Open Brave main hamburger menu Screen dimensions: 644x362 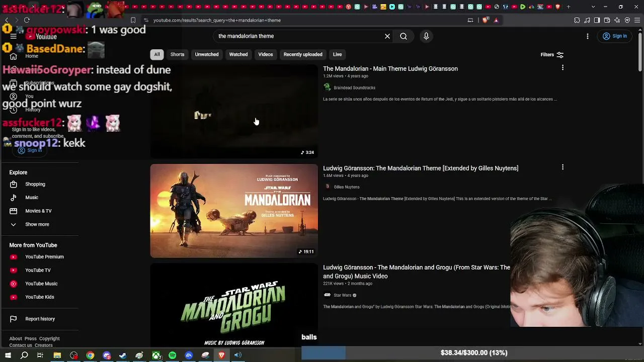(637, 20)
